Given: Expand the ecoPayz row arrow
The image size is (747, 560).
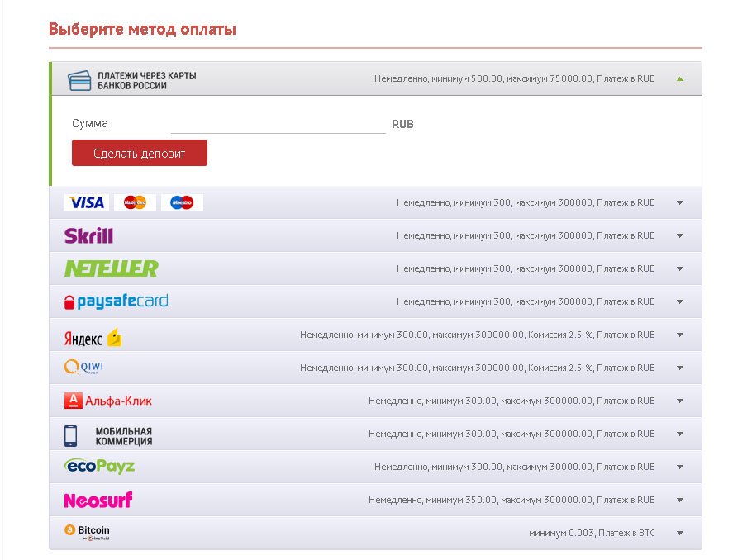Looking at the screenshot, I should click(680, 467).
